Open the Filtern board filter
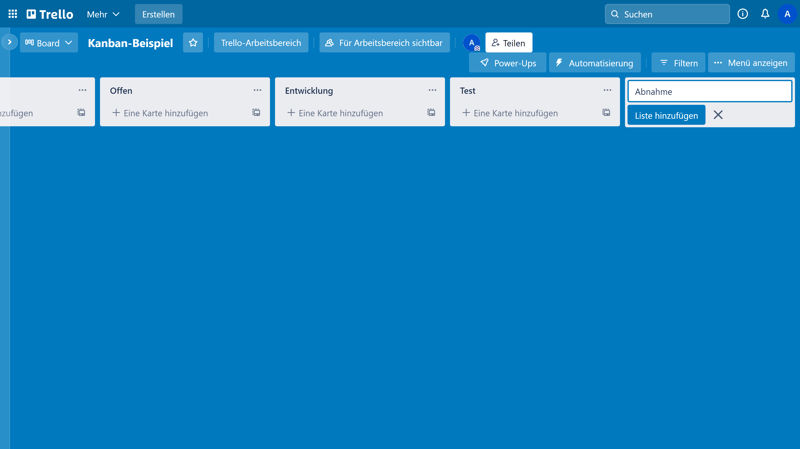The width and height of the screenshot is (800, 449). pyautogui.click(x=678, y=63)
